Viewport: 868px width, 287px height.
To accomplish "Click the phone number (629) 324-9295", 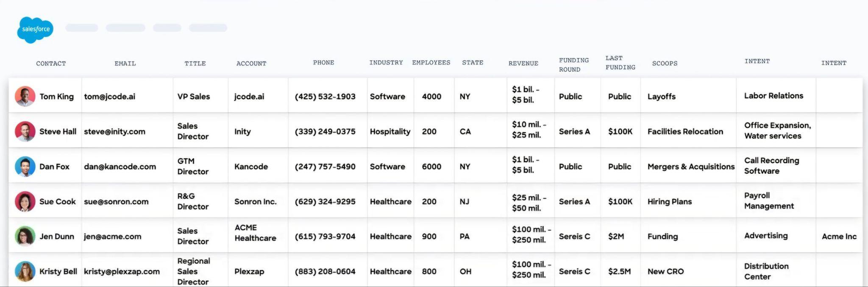I will click(x=325, y=201).
